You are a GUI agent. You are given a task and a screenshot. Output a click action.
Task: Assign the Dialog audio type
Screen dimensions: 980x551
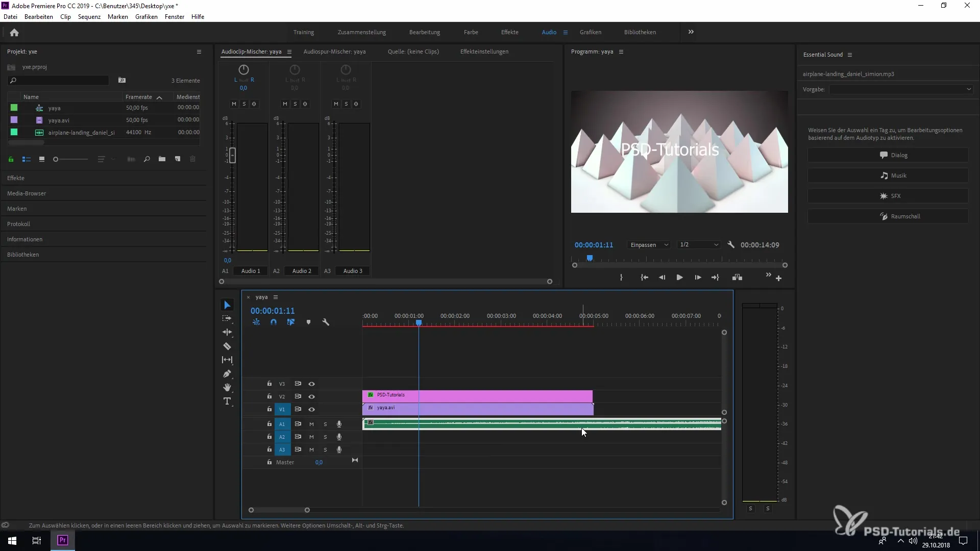888,155
